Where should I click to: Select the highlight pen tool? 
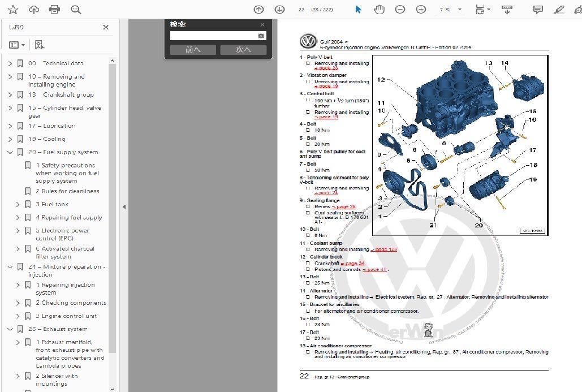coord(559,9)
